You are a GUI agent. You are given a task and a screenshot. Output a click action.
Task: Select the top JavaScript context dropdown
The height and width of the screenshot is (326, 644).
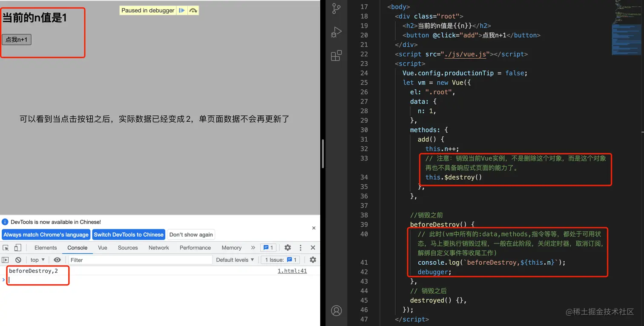pyautogui.click(x=37, y=260)
